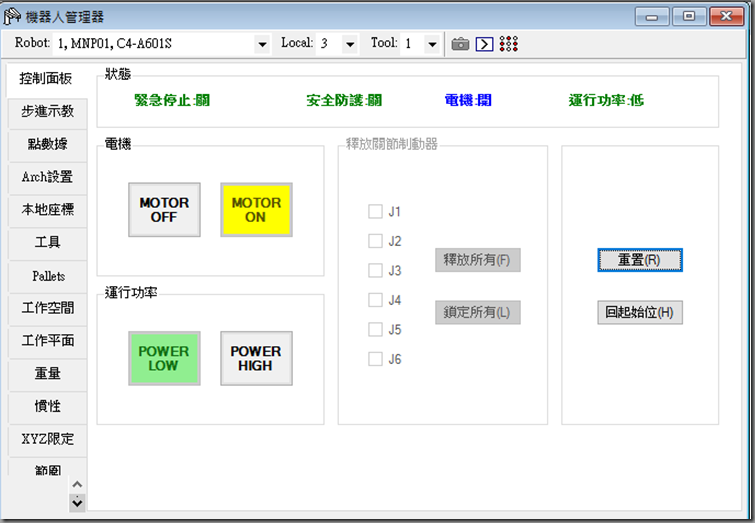Switch to POWER HIGH mode
This screenshot has width=755, height=523.
click(256, 358)
